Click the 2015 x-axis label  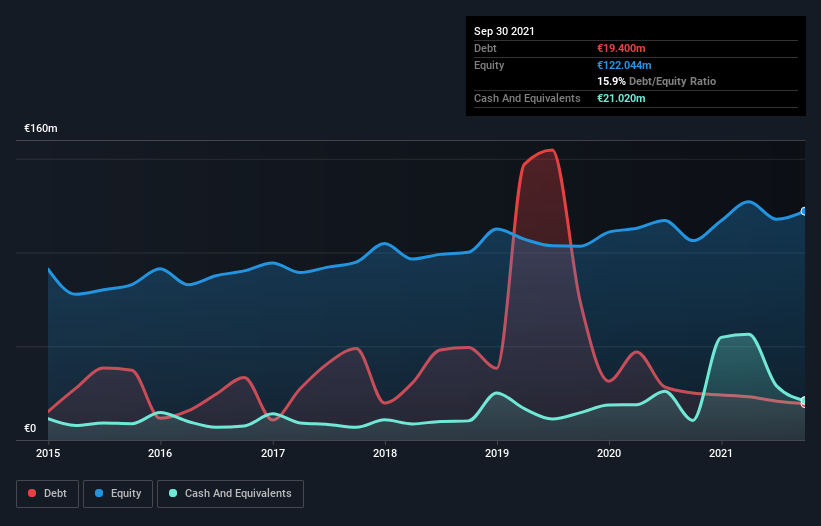click(48, 453)
